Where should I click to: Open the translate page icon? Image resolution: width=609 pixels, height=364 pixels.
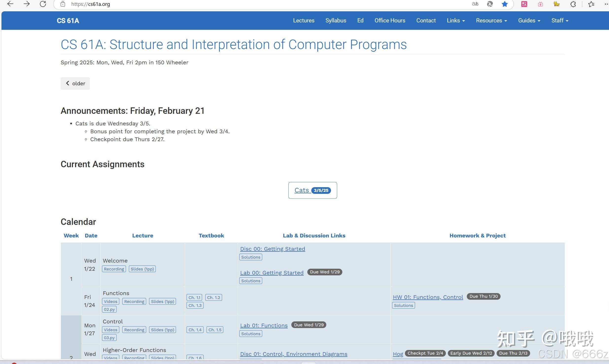(x=475, y=4)
